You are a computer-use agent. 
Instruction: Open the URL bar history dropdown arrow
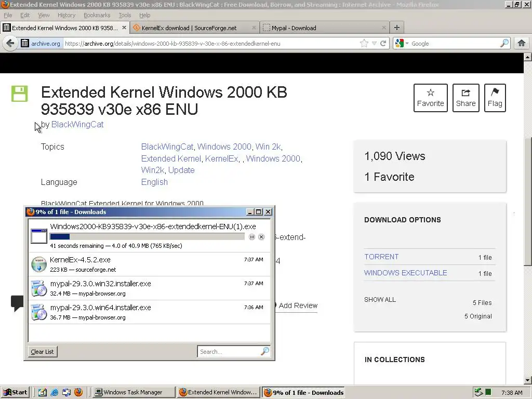(374, 44)
